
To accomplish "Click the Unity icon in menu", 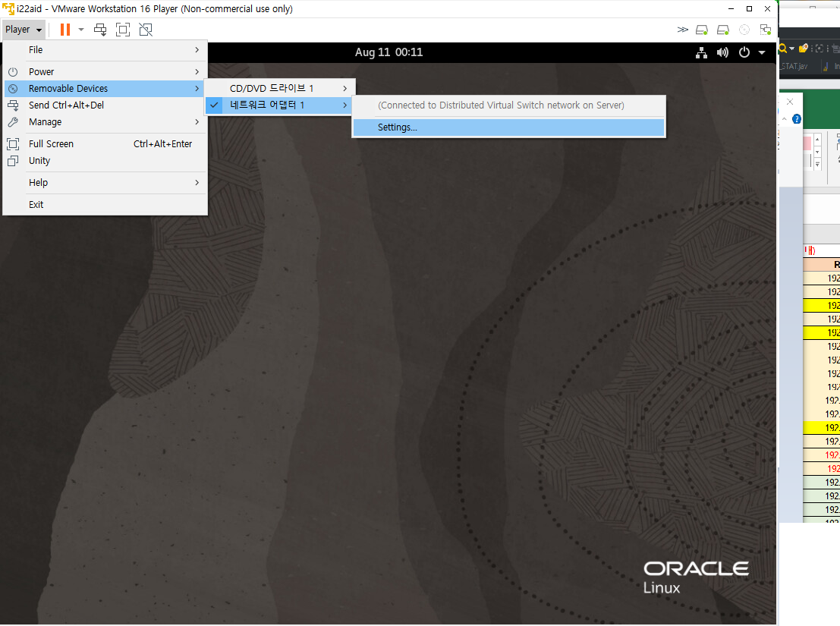I will pos(14,161).
